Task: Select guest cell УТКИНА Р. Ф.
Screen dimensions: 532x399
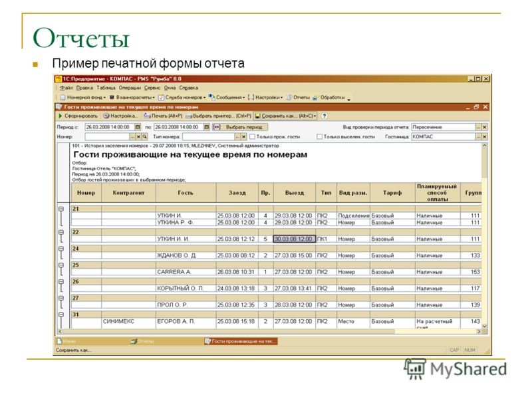Action: (x=186, y=223)
